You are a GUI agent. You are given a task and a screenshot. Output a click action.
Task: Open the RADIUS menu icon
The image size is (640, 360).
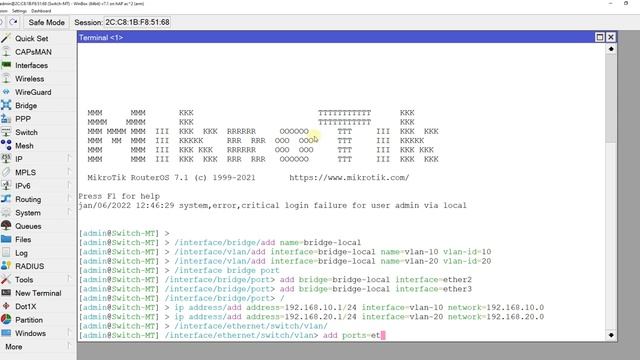click(x=6, y=266)
